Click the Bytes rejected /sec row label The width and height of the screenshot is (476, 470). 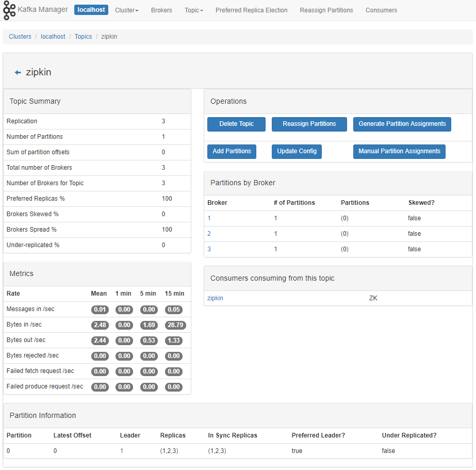pos(33,356)
